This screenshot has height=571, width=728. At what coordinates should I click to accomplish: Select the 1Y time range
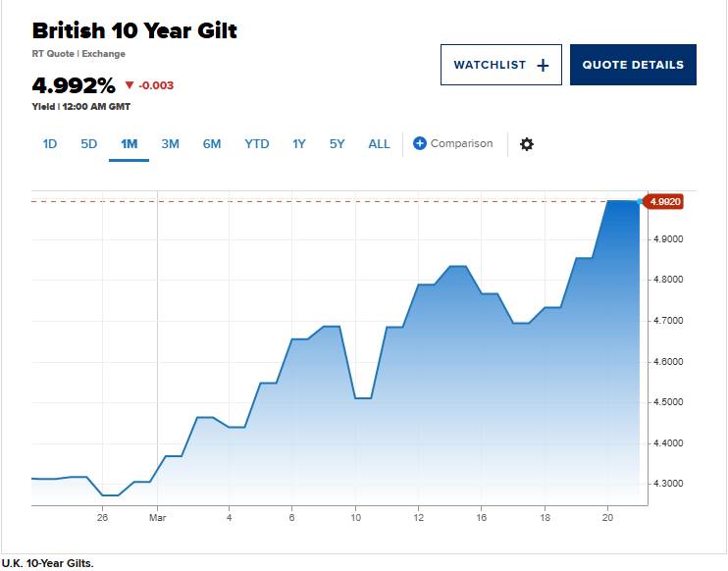(x=299, y=144)
